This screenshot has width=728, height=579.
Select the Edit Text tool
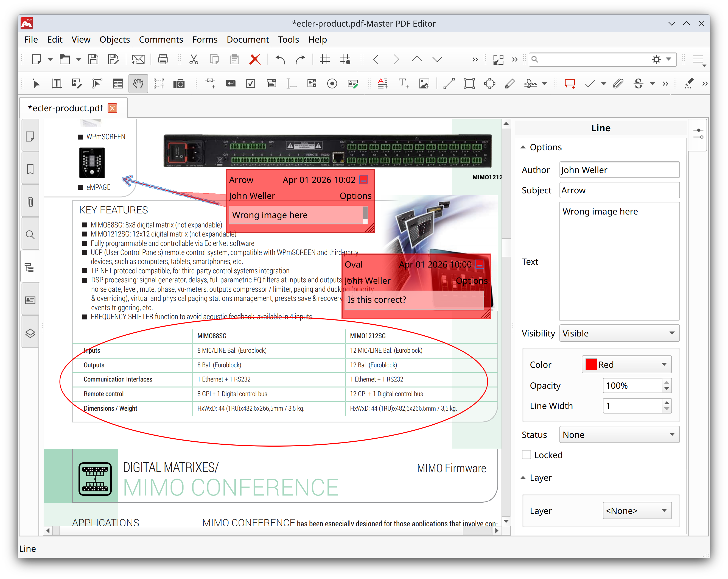56,83
